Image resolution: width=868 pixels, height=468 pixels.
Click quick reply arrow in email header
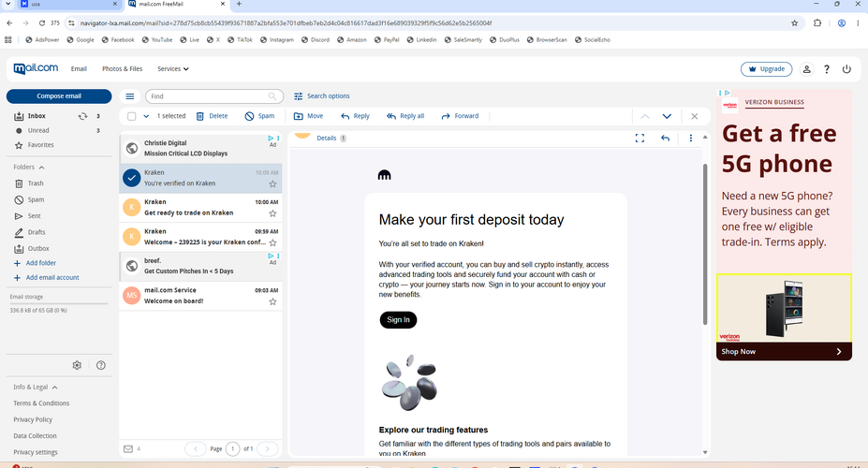pyautogui.click(x=666, y=139)
